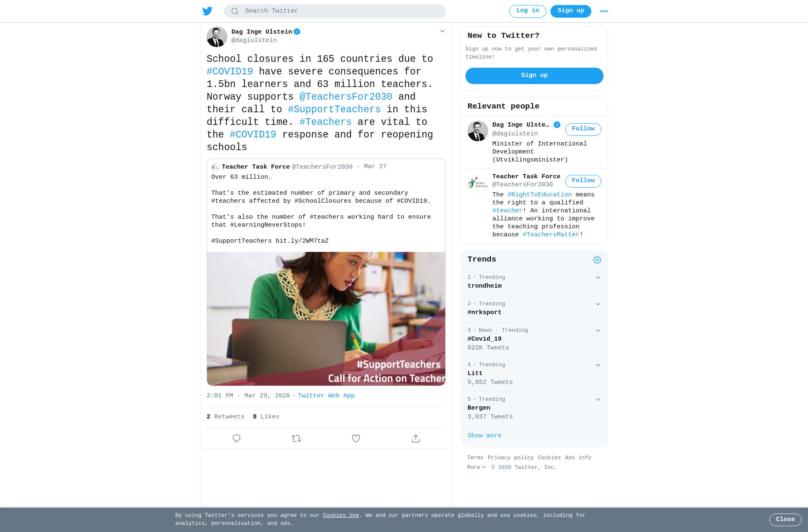The image size is (808, 532).
Task: Open the three-dot more menu in header
Action: tap(603, 11)
